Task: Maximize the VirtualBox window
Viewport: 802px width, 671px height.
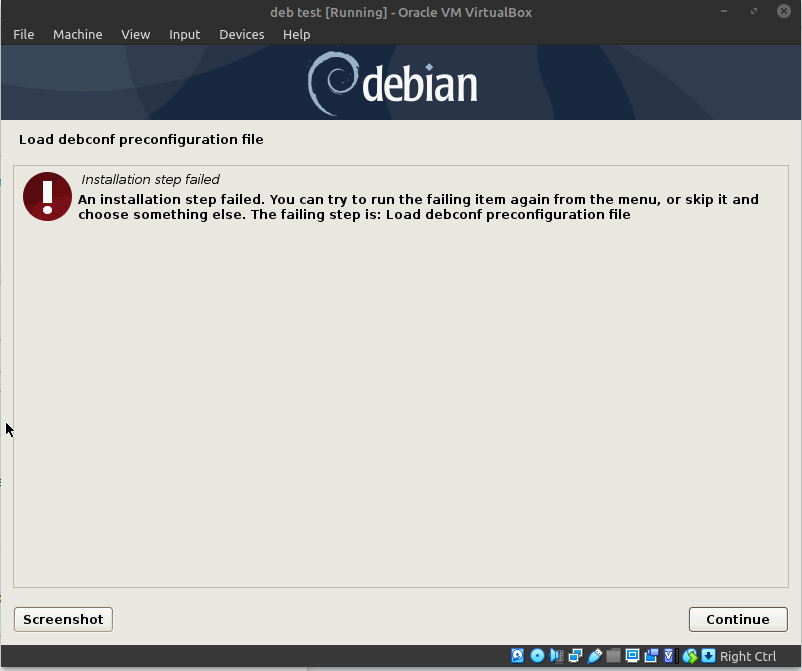Action: (x=754, y=11)
